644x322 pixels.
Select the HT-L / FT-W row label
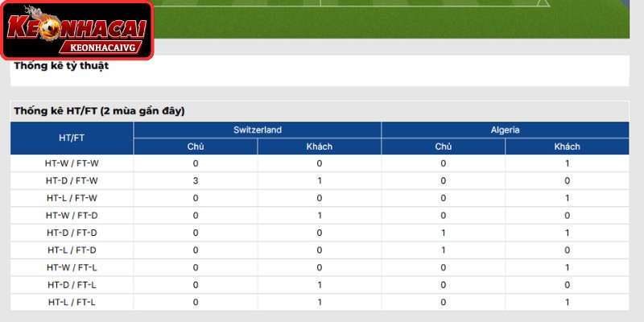coord(72,198)
